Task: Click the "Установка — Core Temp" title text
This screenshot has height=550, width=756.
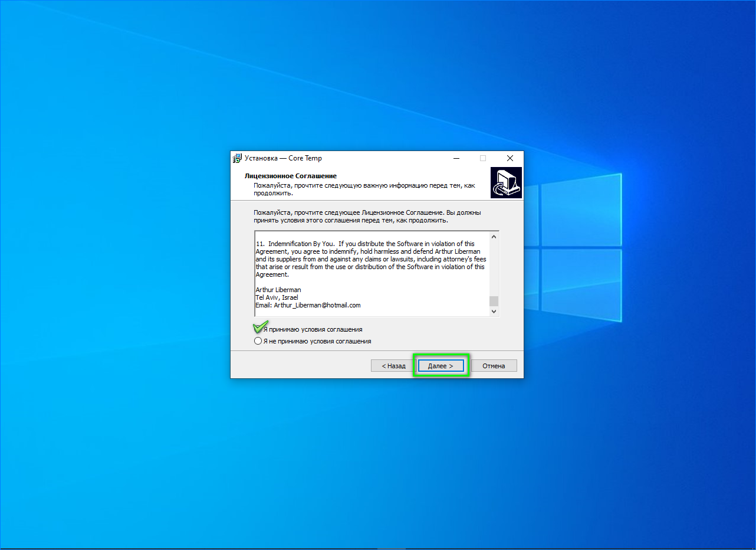Action: (283, 158)
